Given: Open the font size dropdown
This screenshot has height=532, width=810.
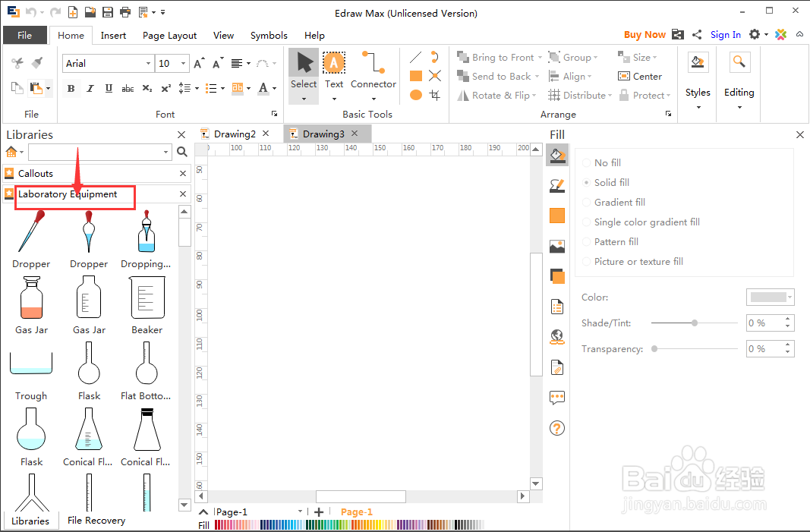Looking at the screenshot, I should coord(184,64).
